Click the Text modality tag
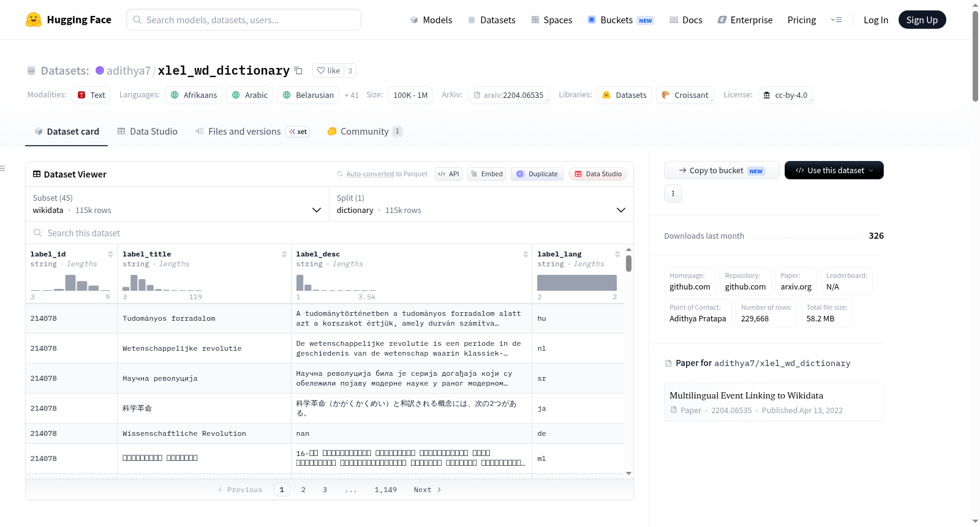The width and height of the screenshot is (980, 527). pyautogui.click(x=91, y=95)
